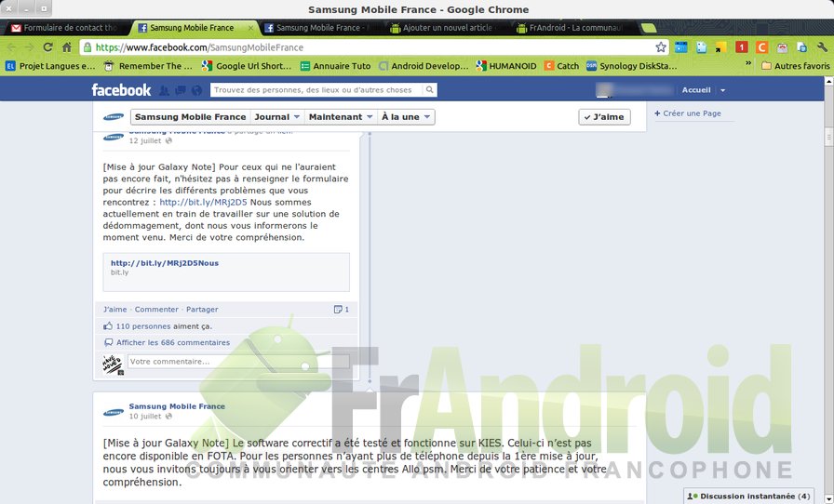View the 110 personnes who like this
Viewport: 834px width, 504px height.
pyautogui.click(x=143, y=325)
